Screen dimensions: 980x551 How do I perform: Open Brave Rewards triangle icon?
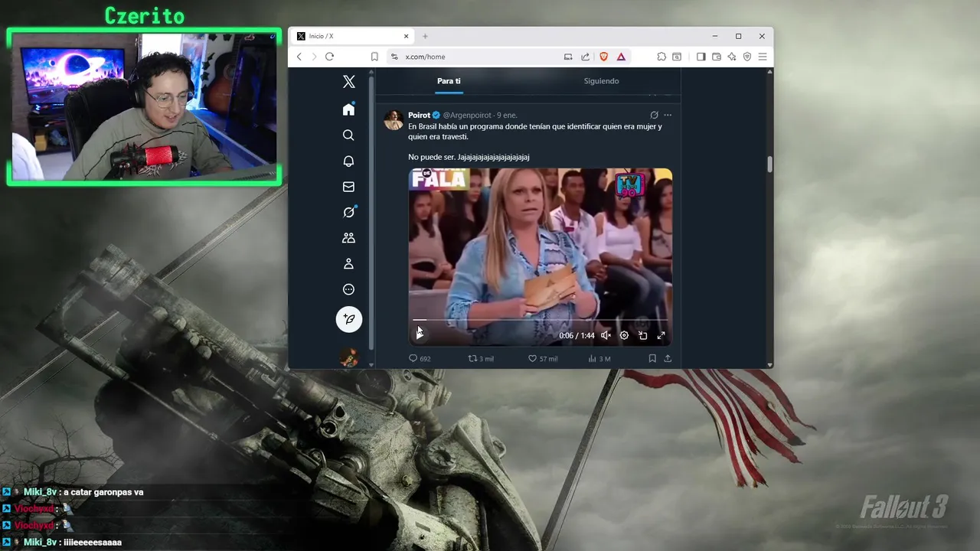(x=621, y=57)
